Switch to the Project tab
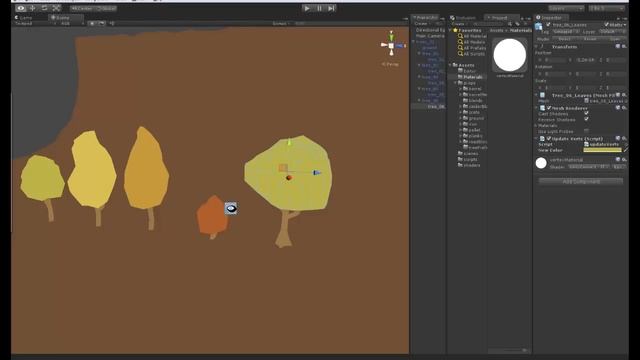The image size is (640, 360). click(502, 18)
